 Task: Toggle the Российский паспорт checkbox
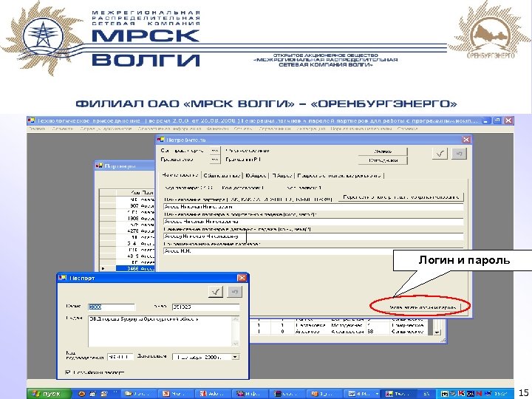[x=67, y=372]
